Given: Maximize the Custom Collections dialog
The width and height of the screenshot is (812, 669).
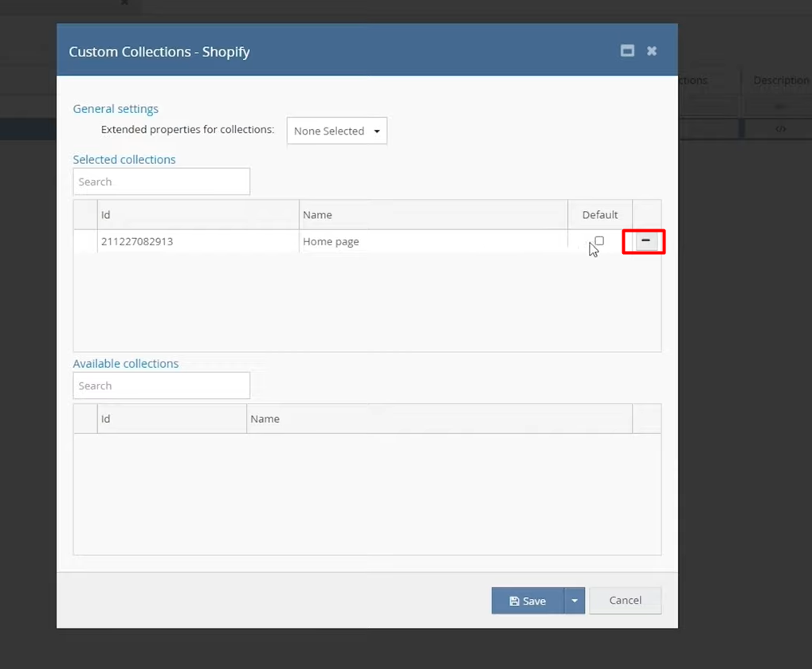Looking at the screenshot, I should tap(627, 51).
